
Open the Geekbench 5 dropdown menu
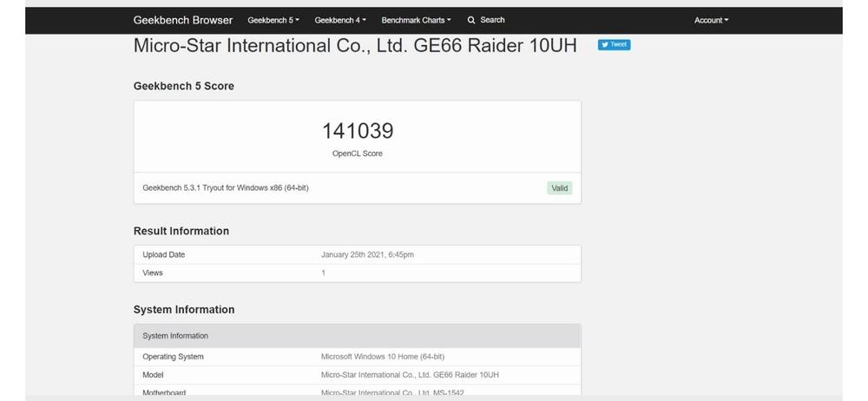(273, 20)
